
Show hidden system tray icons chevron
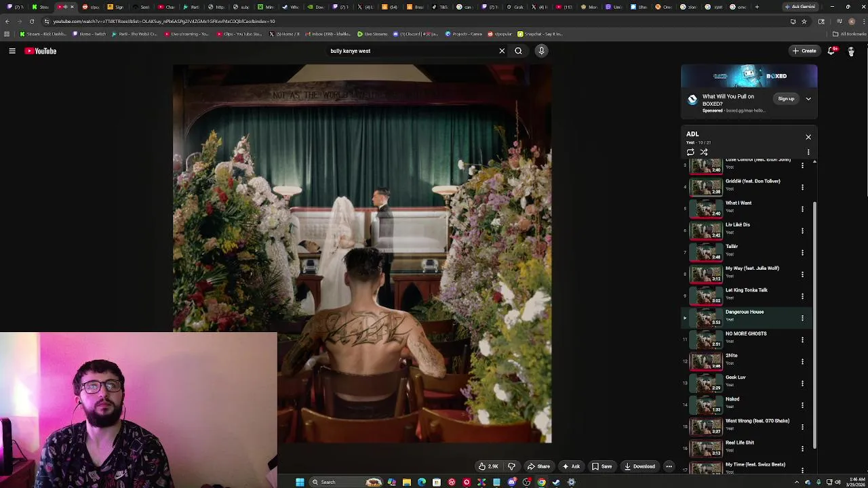tap(797, 482)
